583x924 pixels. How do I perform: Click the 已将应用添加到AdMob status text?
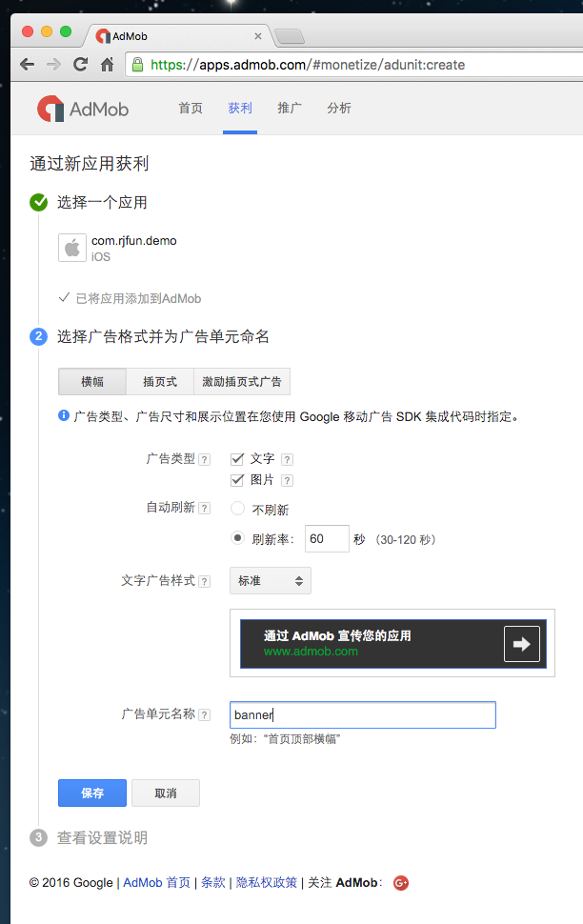coord(138,299)
